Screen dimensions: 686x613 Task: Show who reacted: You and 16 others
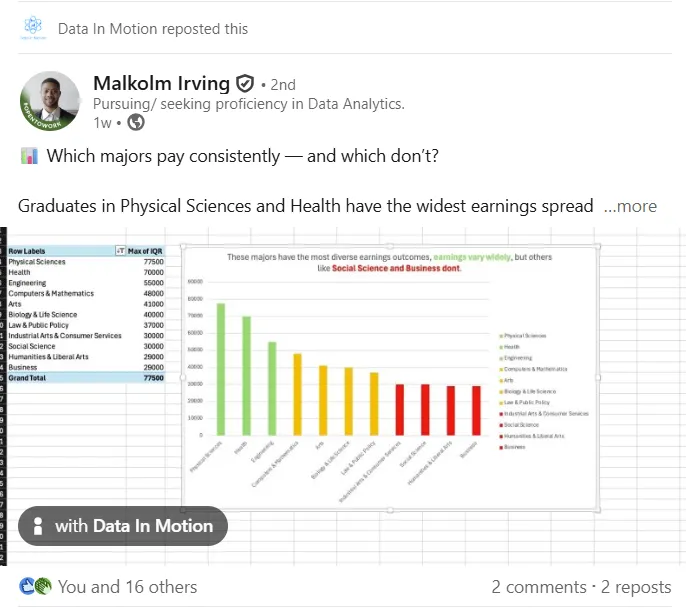point(127,587)
